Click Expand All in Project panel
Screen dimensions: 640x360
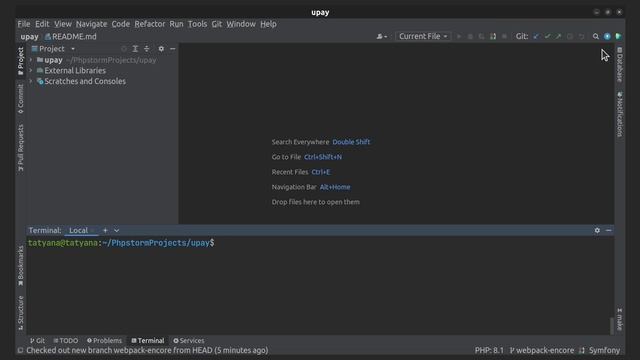click(x=135, y=49)
